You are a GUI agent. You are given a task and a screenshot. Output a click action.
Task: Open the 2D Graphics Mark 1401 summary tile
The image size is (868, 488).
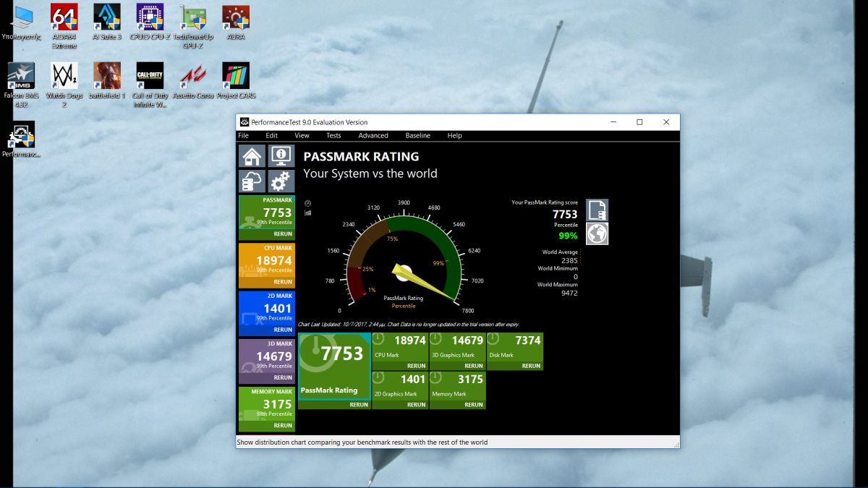click(400, 386)
